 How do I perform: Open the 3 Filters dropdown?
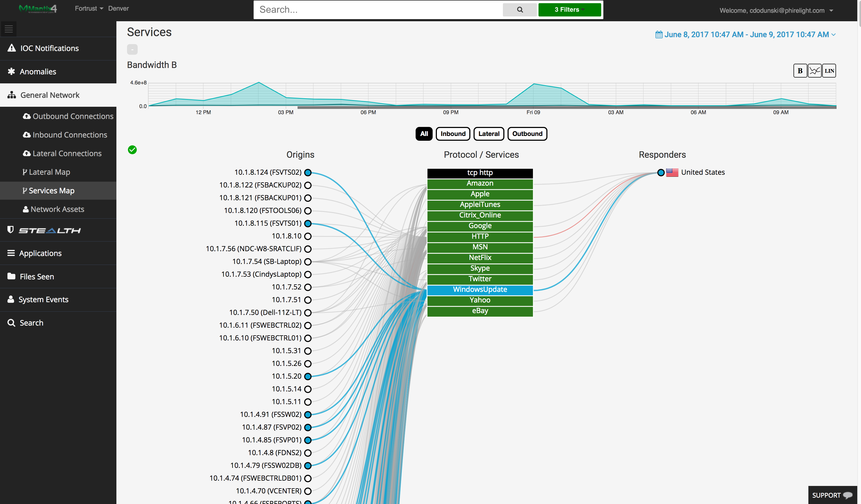click(x=569, y=10)
